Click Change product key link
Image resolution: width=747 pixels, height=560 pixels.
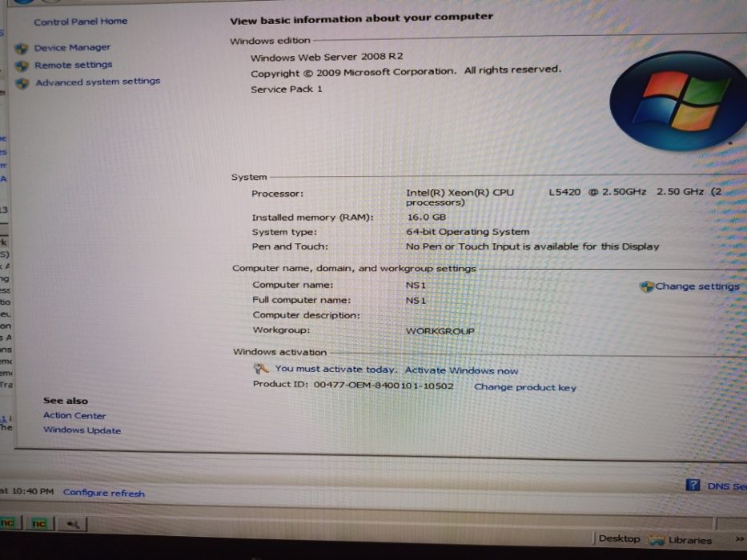click(525, 388)
